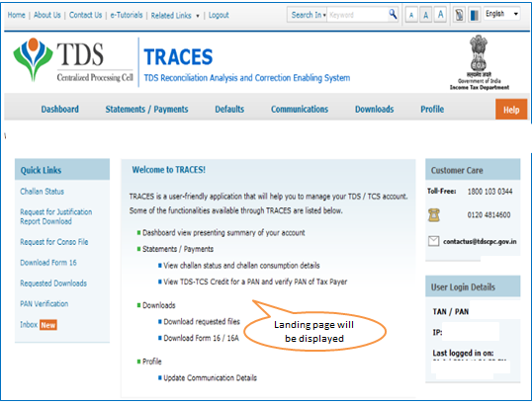532x405 pixels.
Task: Click the New badge beside Inbox
Action: pos(48,325)
